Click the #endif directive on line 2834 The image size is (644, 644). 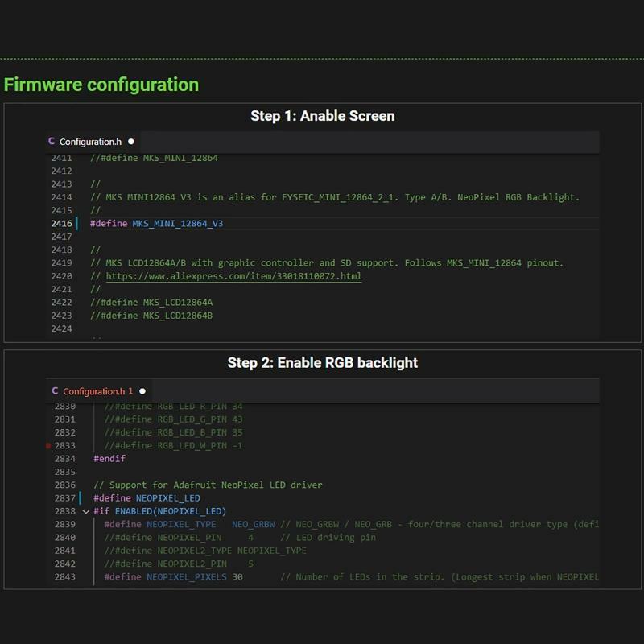109,458
